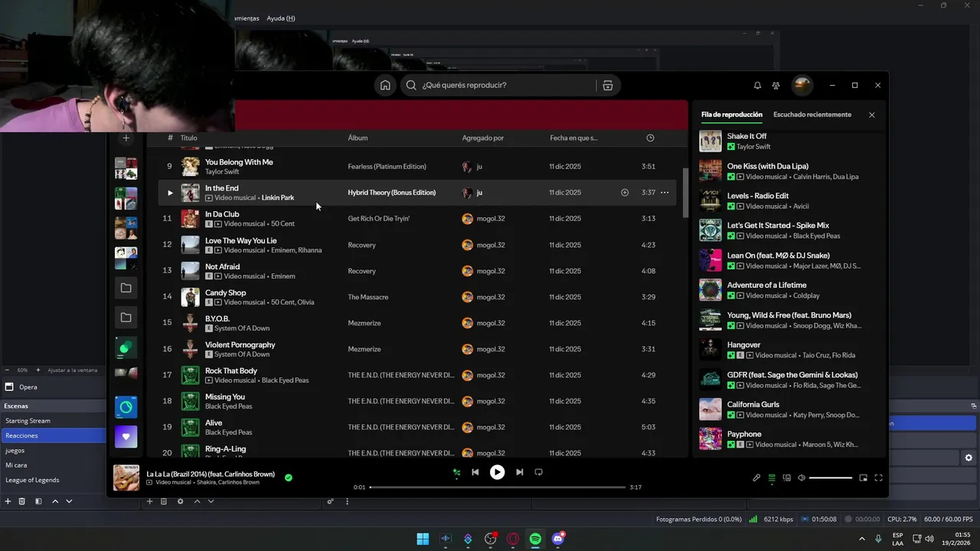Click the Título column header
Image resolution: width=980 pixels, height=551 pixels.
click(188, 138)
